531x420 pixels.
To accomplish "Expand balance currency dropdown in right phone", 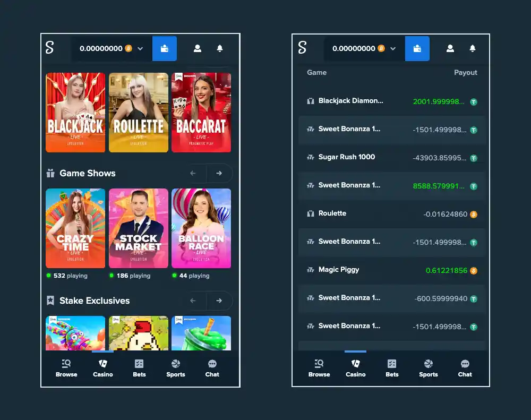I will (x=393, y=49).
